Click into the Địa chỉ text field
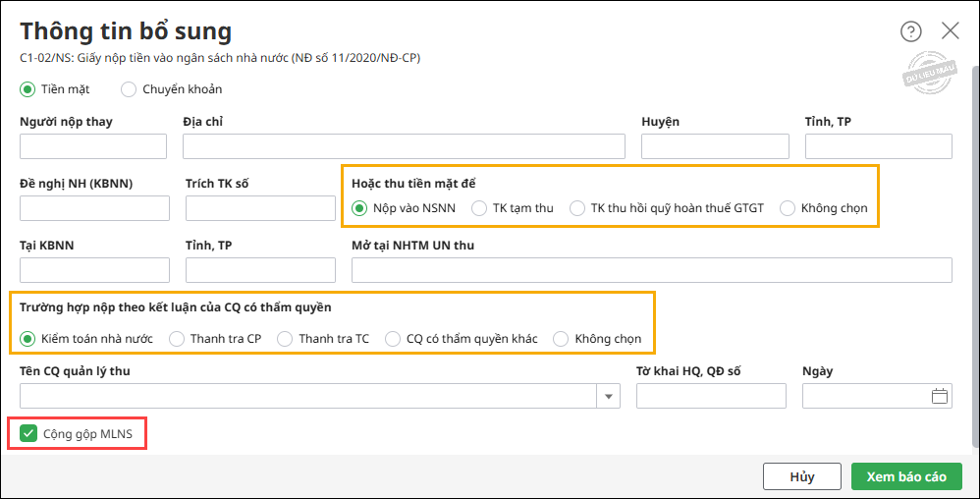 [404, 146]
